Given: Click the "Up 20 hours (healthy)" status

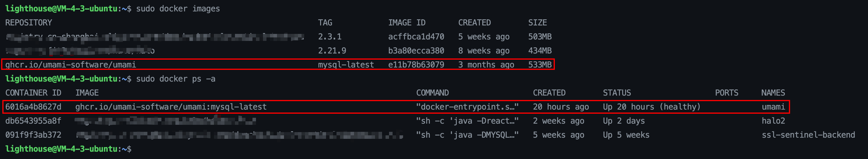Looking at the screenshot, I should click(x=651, y=107).
